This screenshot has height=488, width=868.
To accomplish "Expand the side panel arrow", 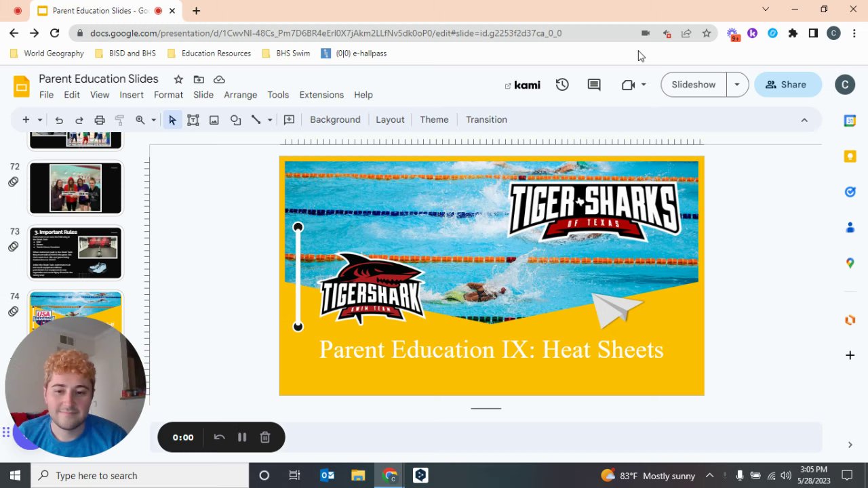I will [850, 445].
